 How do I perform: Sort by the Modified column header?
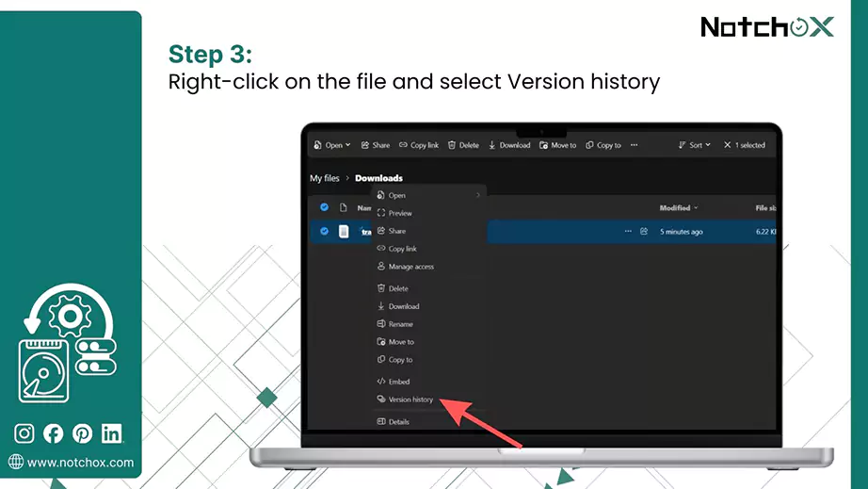pos(679,207)
